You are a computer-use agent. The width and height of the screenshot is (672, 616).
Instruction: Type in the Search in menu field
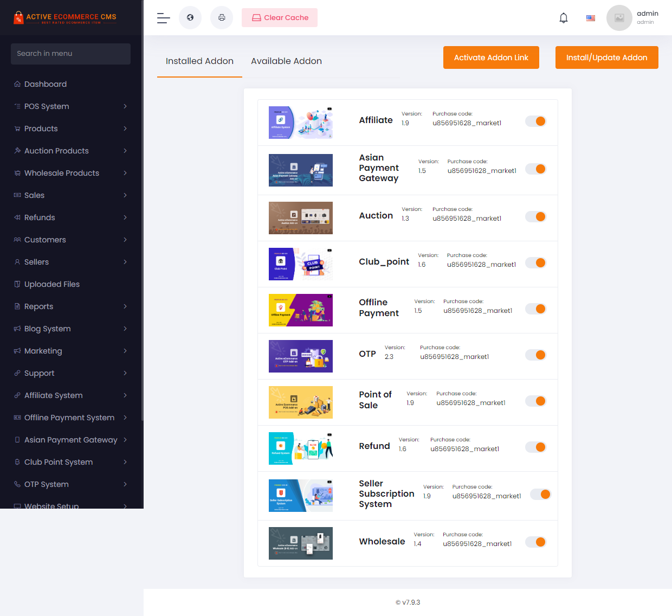[x=70, y=54]
